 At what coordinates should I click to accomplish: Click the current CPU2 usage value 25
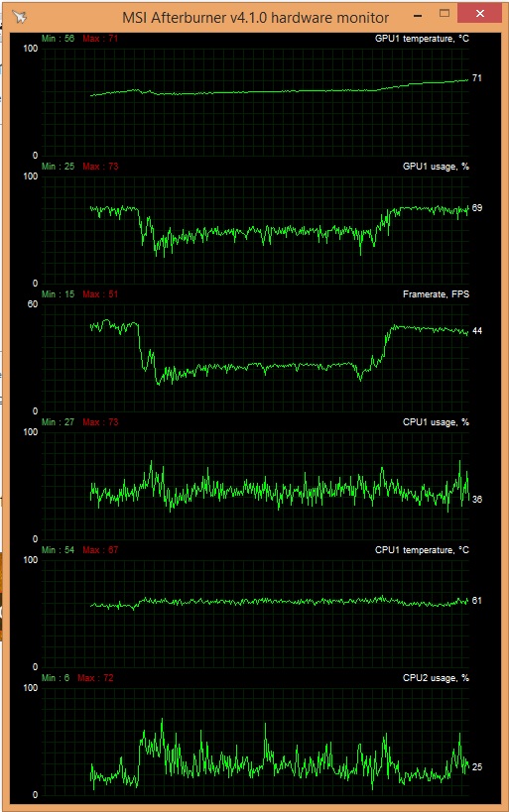pyautogui.click(x=477, y=767)
